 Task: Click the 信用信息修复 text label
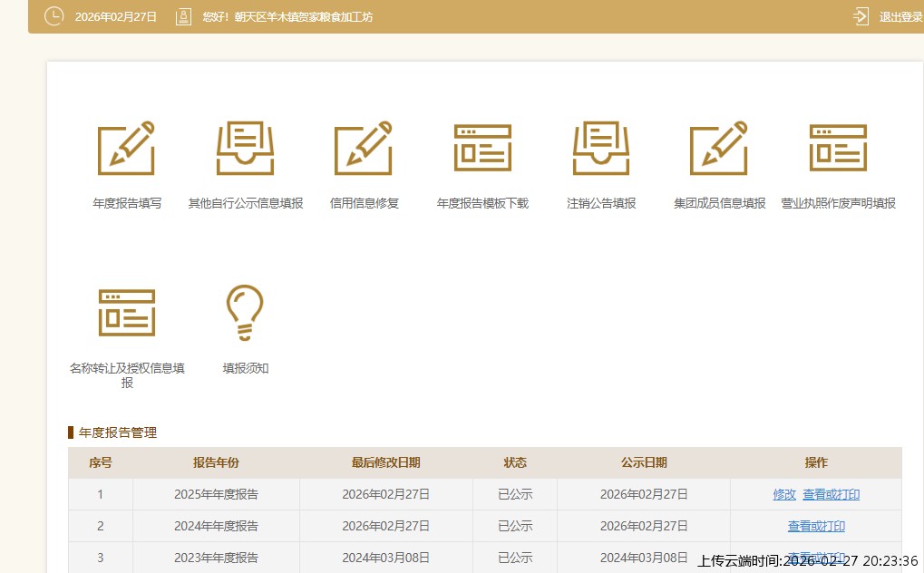pyautogui.click(x=364, y=204)
